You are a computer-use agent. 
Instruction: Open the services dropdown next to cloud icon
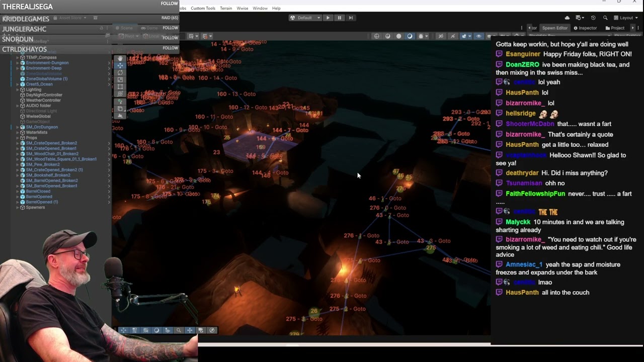tap(580, 18)
